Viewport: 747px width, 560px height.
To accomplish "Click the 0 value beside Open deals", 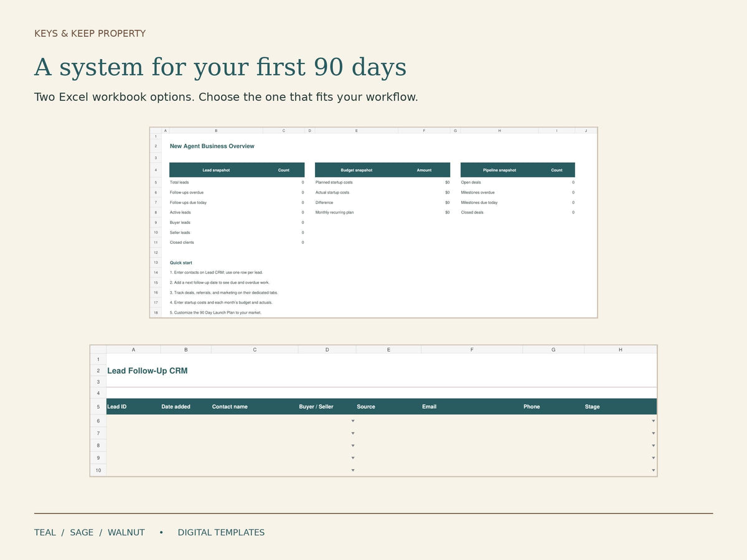I will pyautogui.click(x=573, y=182).
